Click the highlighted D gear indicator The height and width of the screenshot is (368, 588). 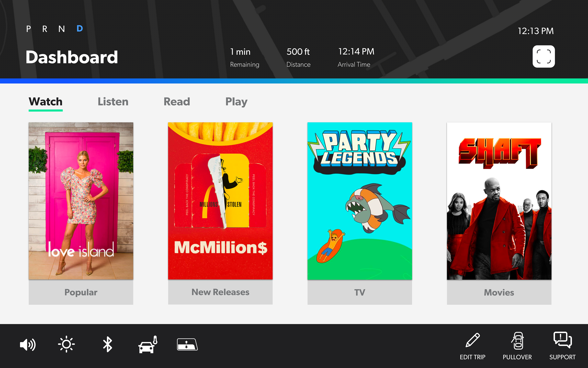[x=80, y=29]
